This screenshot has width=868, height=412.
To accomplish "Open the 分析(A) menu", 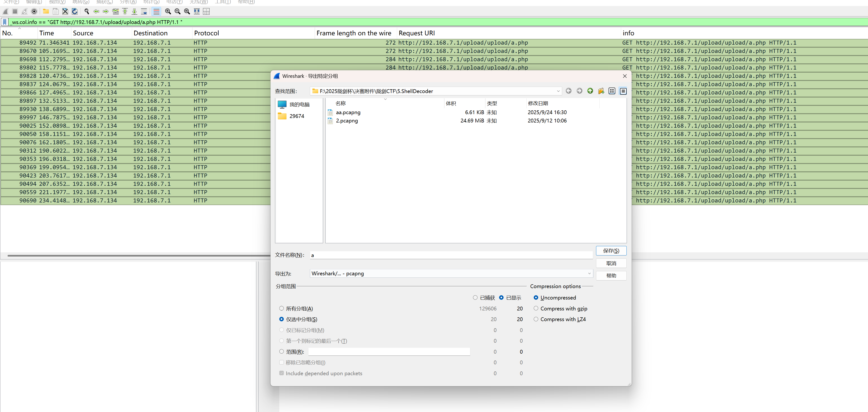I will pyautogui.click(x=128, y=2).
